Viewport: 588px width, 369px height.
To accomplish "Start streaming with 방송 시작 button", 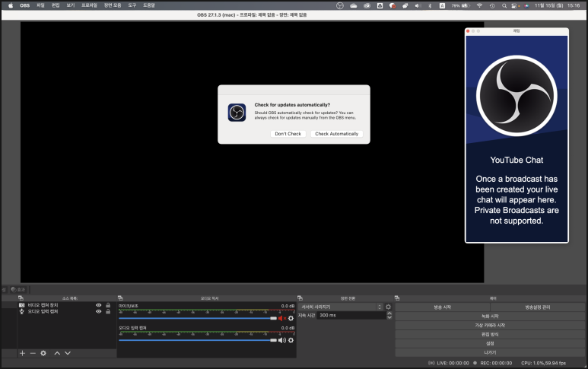I will 443,307.
